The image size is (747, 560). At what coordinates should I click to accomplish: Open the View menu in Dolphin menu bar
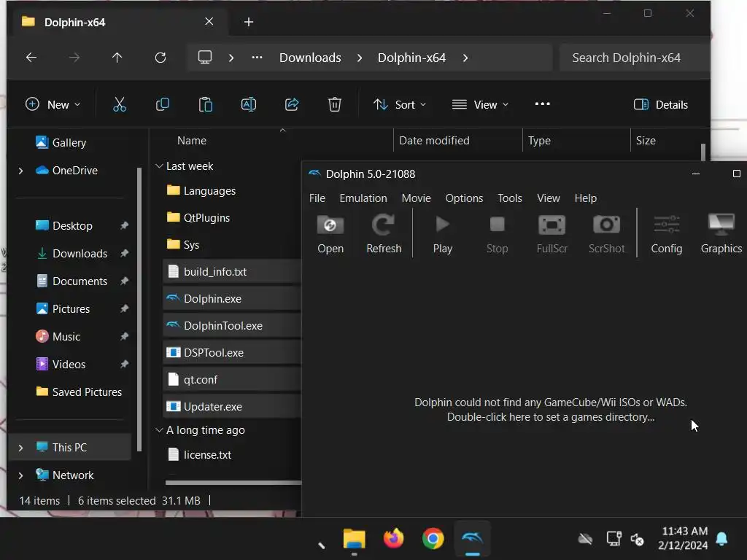(x=549, y=198)
